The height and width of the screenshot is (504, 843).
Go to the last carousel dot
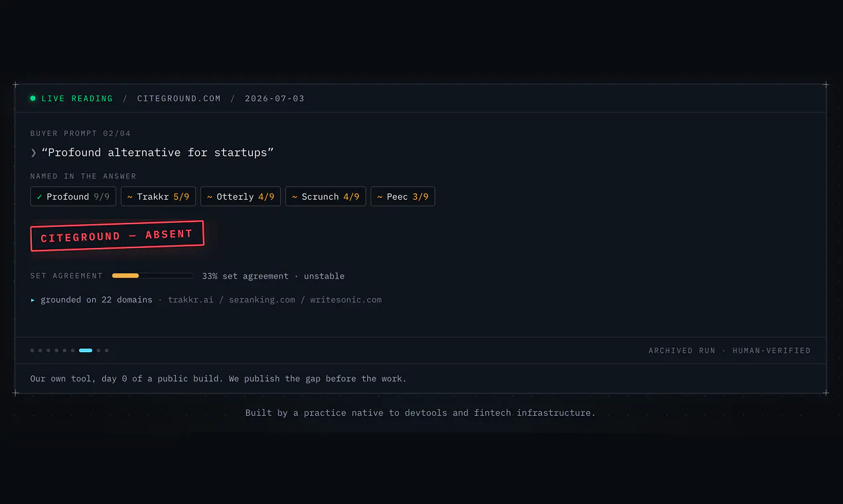(106, 350)
